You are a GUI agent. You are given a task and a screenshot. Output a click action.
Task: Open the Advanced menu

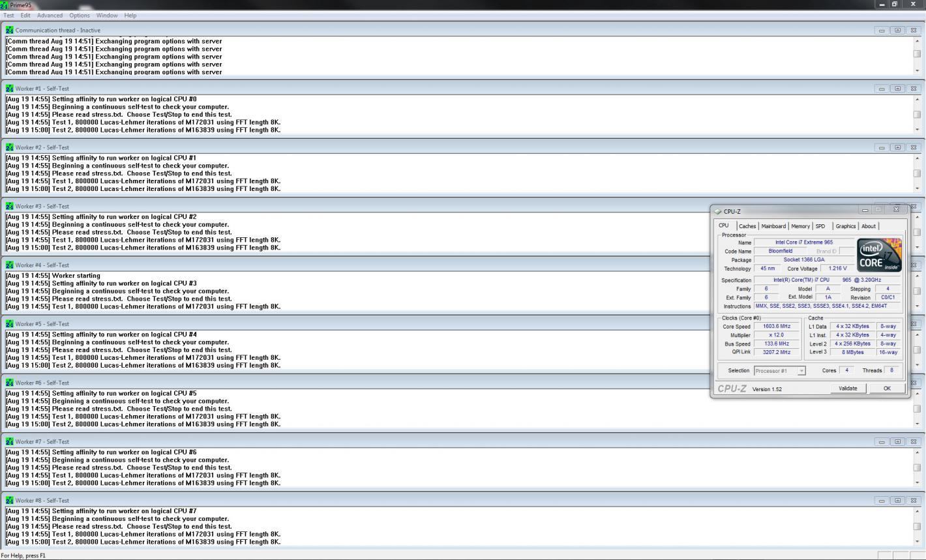(x=50, y=15)
